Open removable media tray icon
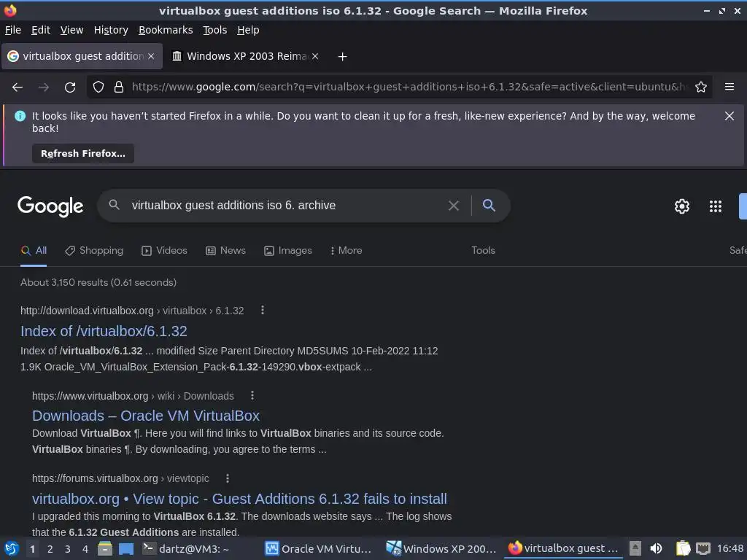 635,548
